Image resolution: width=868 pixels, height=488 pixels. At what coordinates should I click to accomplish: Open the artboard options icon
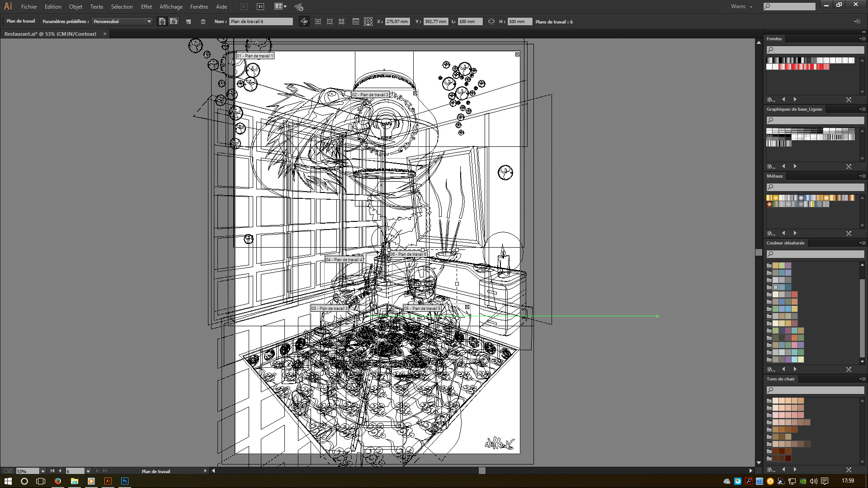(355, 22)
